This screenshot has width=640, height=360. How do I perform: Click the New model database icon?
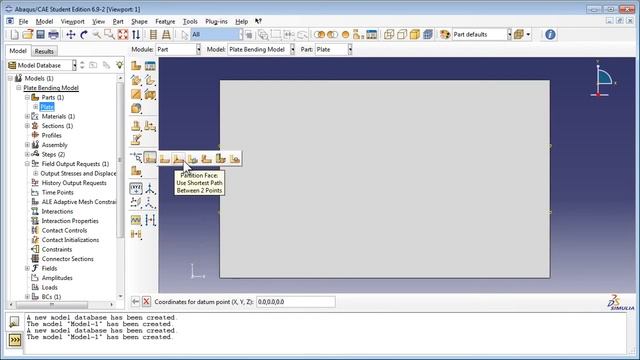pos(15,35)
